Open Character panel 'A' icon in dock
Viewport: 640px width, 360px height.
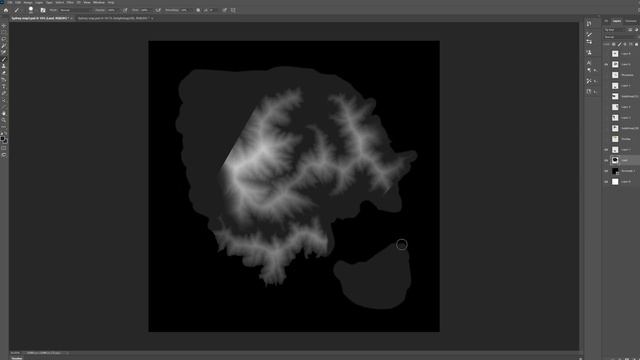589,62
